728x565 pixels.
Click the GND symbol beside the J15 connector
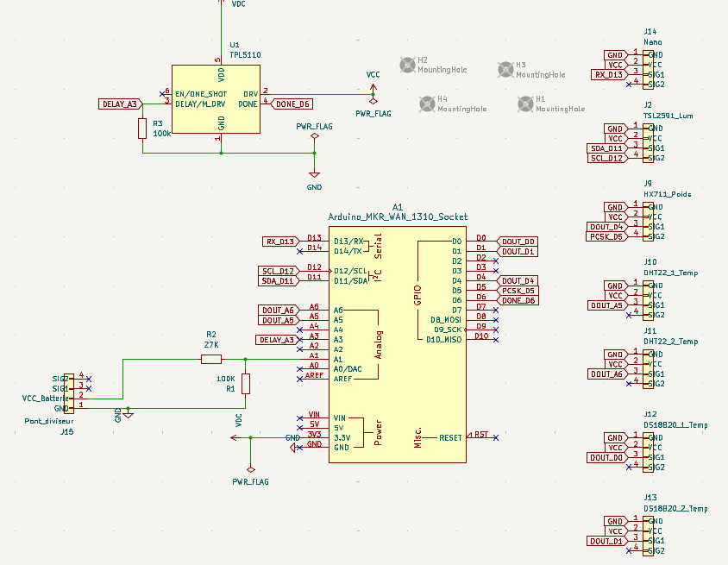(x=129, y=414)
